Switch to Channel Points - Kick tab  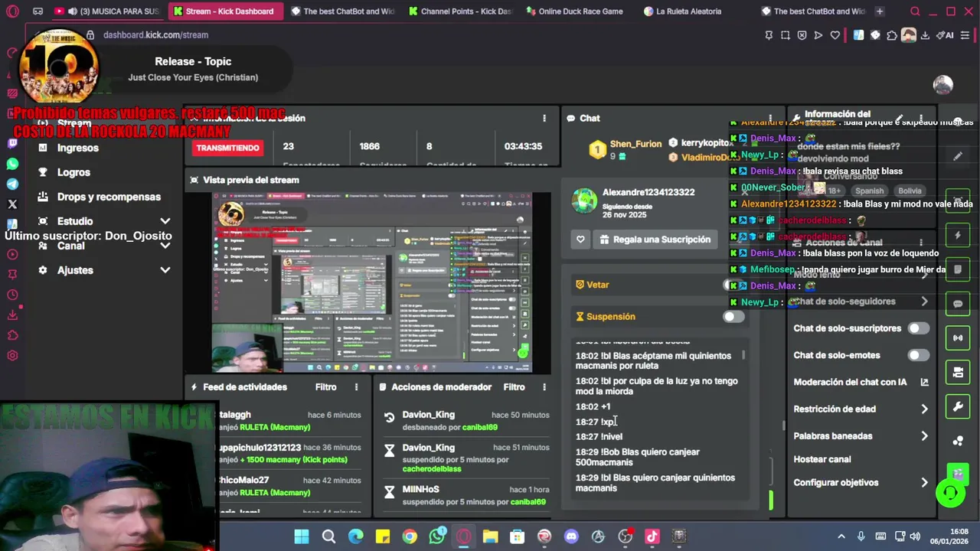[460, 11]
